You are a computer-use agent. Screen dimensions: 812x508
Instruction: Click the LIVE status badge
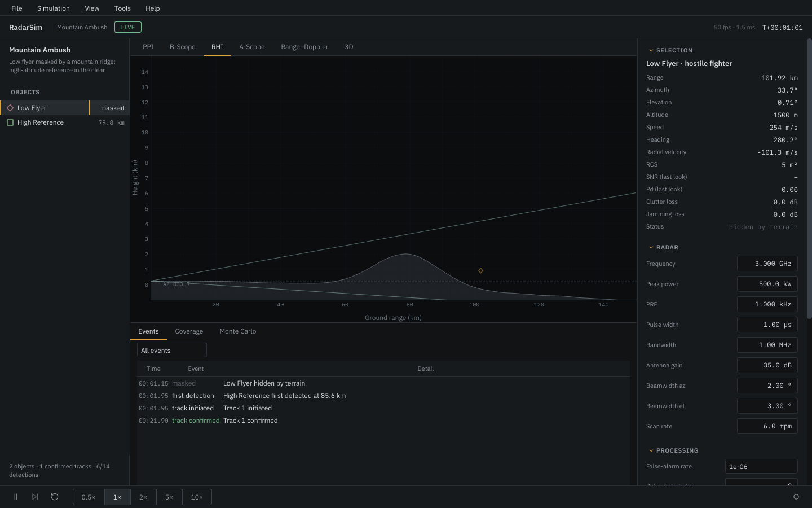click(128, 27)
